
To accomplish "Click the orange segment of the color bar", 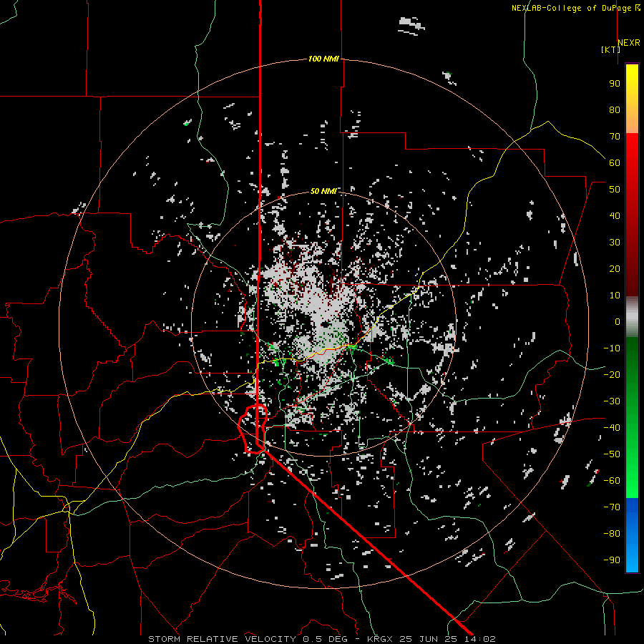I will [x=632, y=121].
